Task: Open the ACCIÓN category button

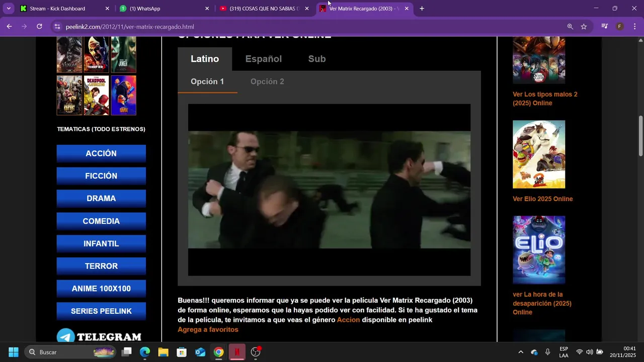Action: click(x=101, y=153)
